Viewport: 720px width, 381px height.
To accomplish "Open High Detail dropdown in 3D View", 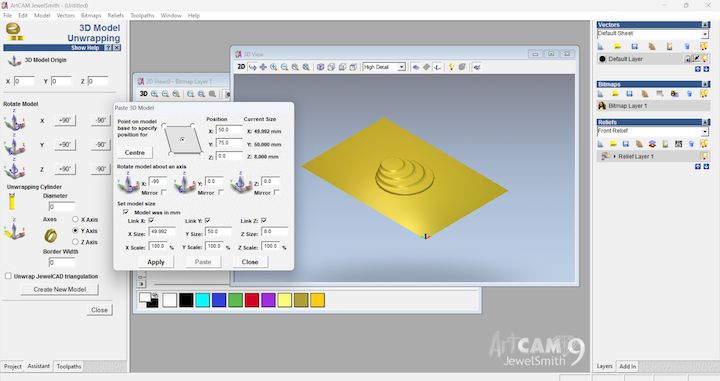I will (401, 67).
